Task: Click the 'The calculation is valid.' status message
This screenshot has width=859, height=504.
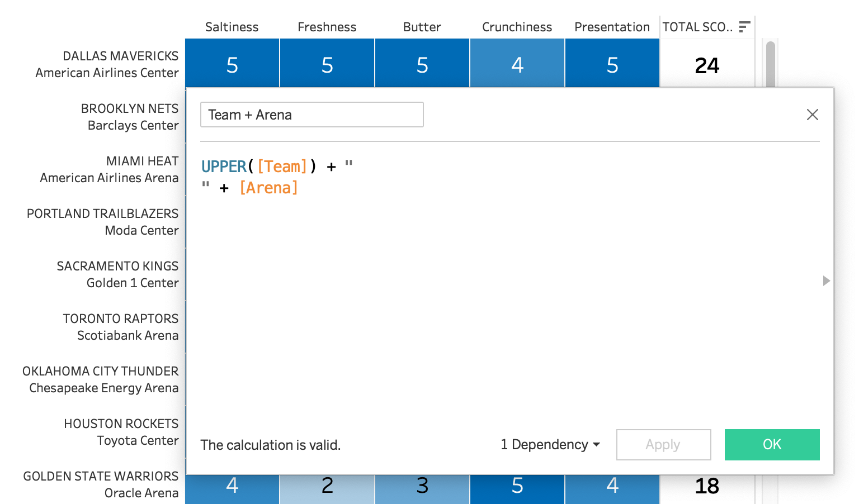Action: coord(271,445)
